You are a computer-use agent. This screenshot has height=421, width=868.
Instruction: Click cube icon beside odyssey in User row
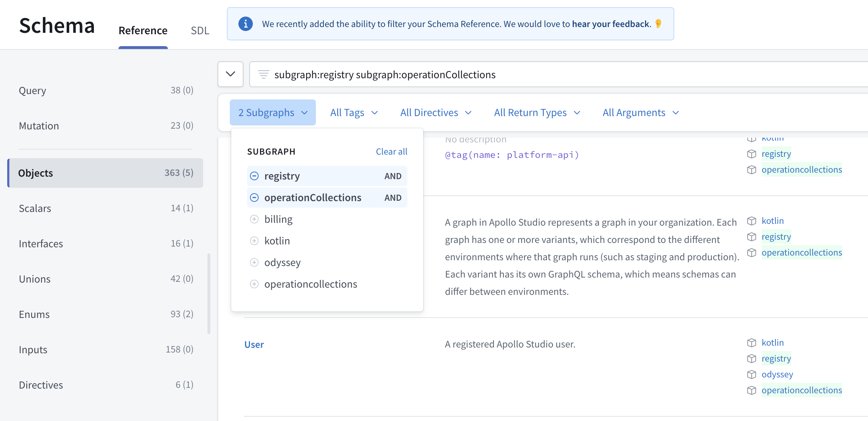pyautogui.click(x=752, y=375)
